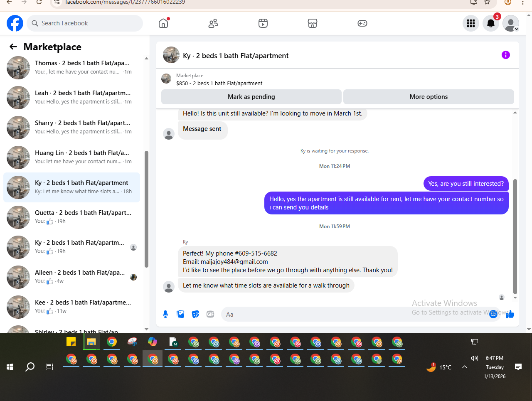532x401 pixels.
Task: Choose a sticker icon
Action: pyautogui.click(x=195, y=314)
